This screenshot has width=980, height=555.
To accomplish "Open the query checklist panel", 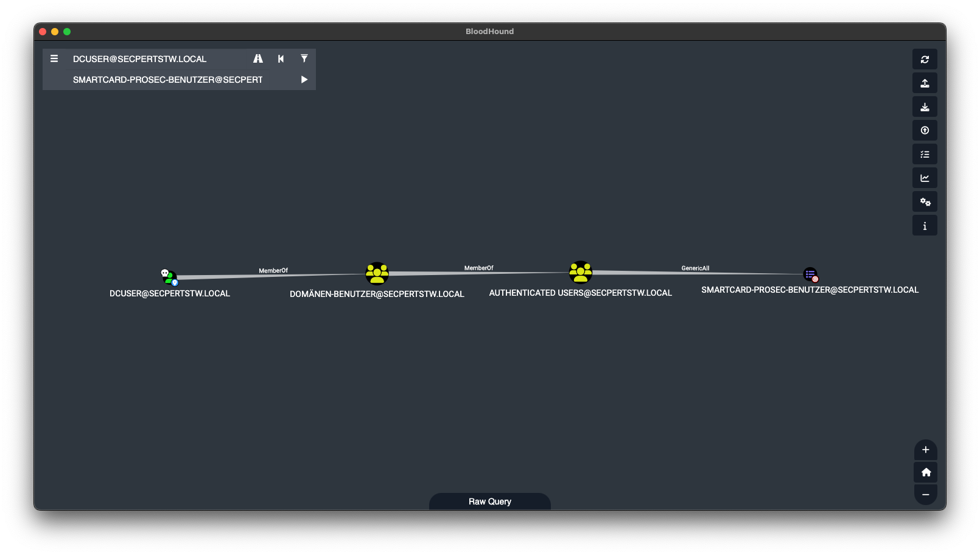I will coord(925,153).
